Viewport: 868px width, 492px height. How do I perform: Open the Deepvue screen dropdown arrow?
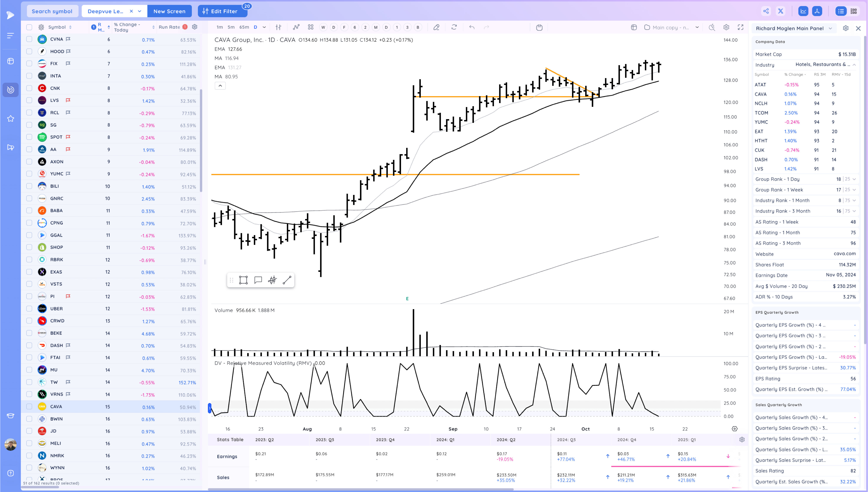(x=140, y=11)
